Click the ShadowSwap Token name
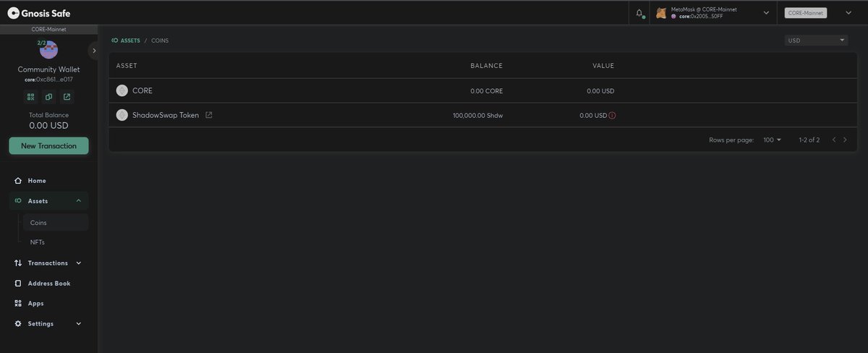The width and height of the screenshot is (868, 353). (x=166, y=115)
